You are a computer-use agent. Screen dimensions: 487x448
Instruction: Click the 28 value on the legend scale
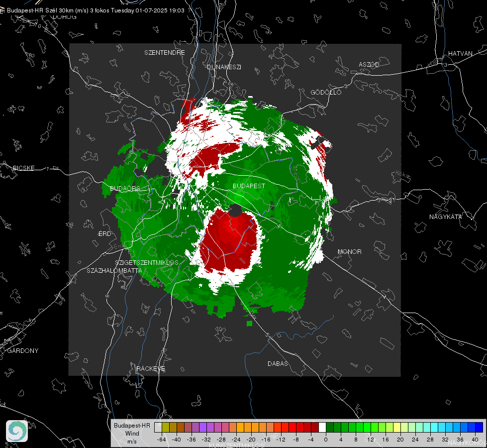click(430, 440)
